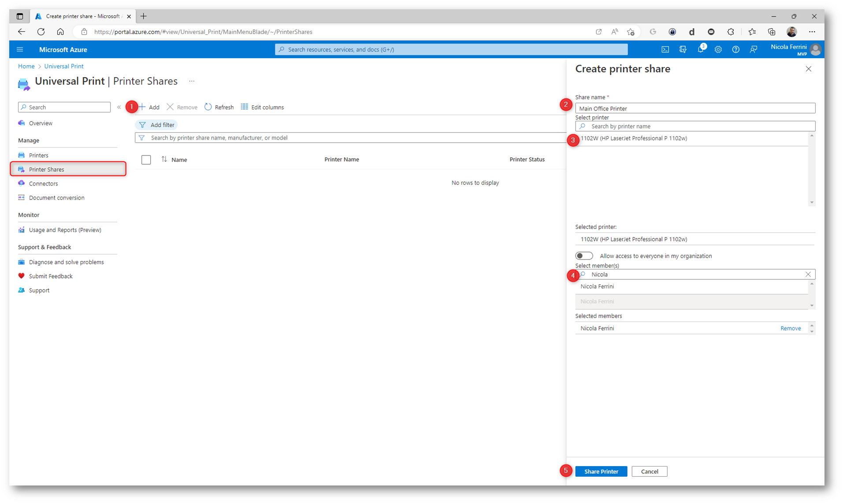Click the Search by printer name field

point(695,126)
